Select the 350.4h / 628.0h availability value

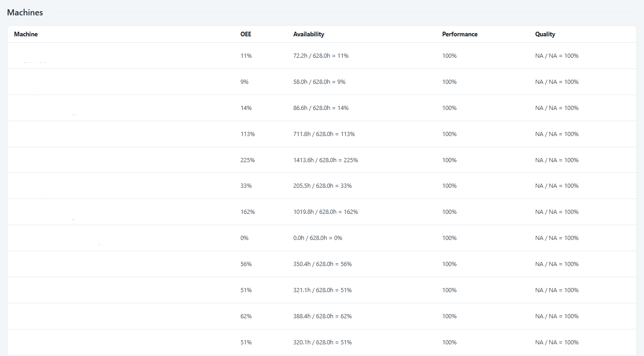323,264
